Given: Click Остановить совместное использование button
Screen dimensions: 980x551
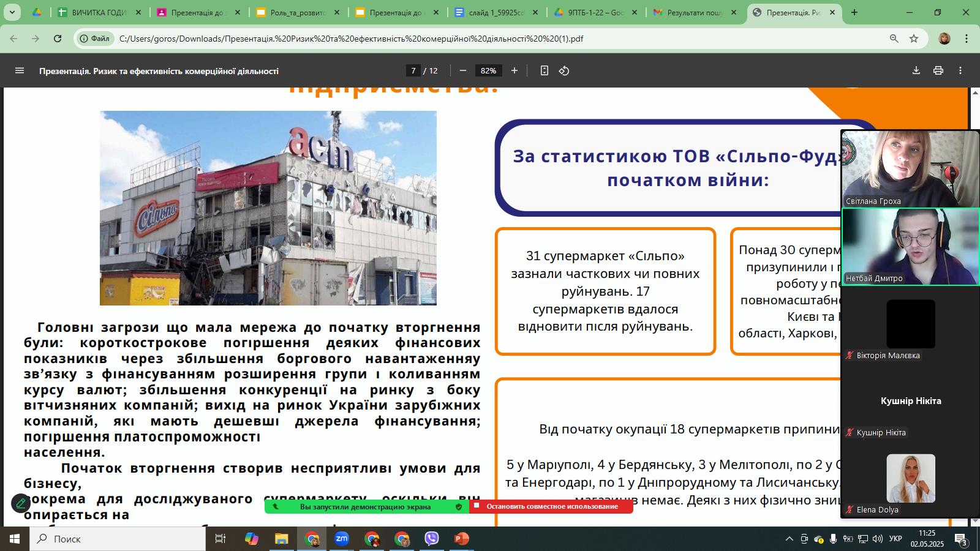Looking at the screenshot, I should [x=551, y=506].
